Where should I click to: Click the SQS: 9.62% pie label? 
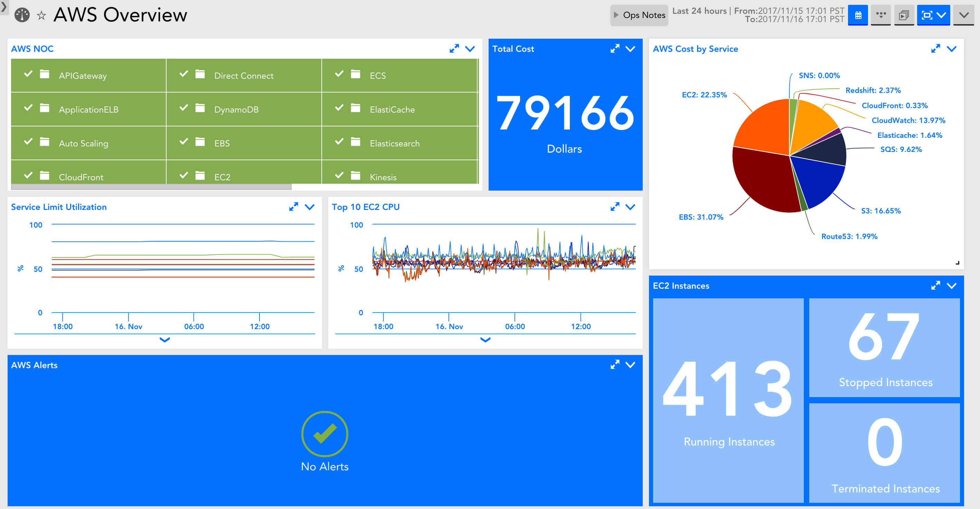901,150
